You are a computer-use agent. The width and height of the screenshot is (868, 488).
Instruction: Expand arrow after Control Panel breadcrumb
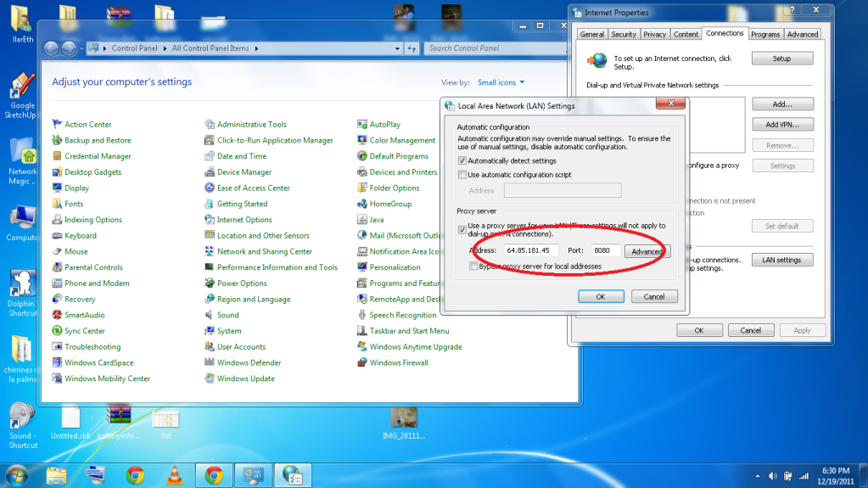[165, 48]
